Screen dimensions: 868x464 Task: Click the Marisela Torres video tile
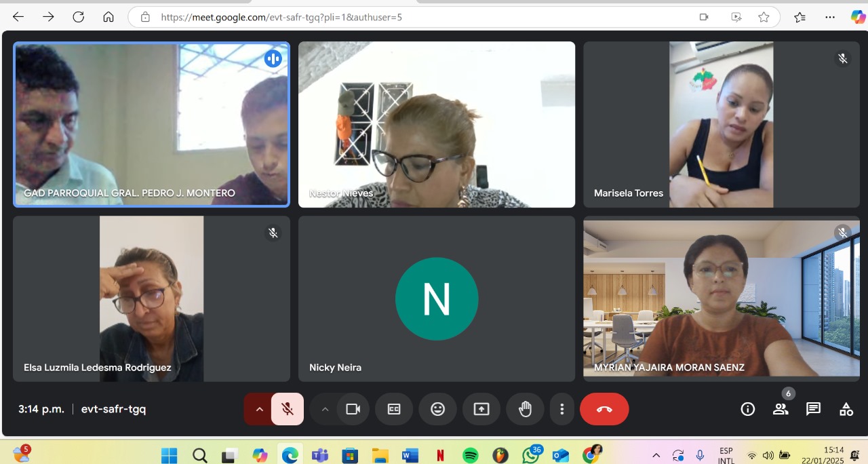coord(721,124)
